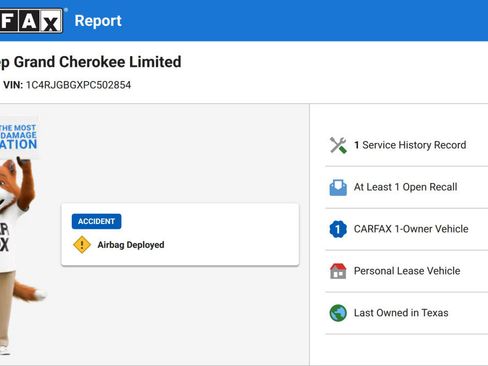Click the white accident summary card
The image size is (488, 366).
(180, 235)
